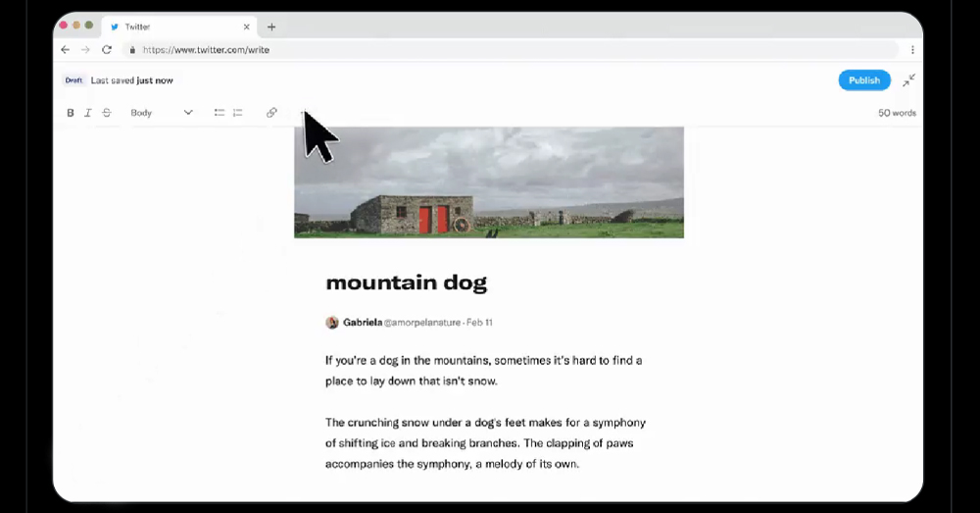Toggle strikethrough formatting
The height and width of the screenshot is (513, 980).
click(x=107, y=113)
